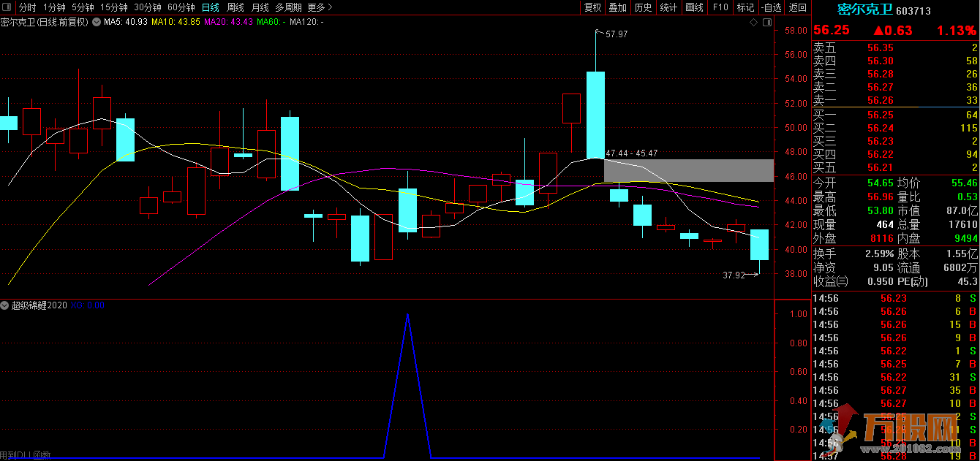Toggle 复权 price adjustment
Screen dimensions: 980x461
click(x=592, y=7)
